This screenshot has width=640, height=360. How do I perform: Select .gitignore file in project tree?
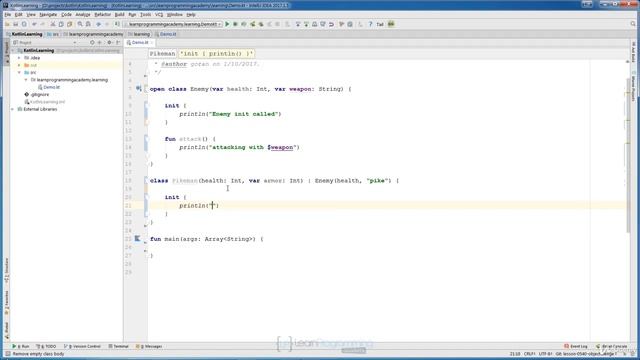(37, 94)
